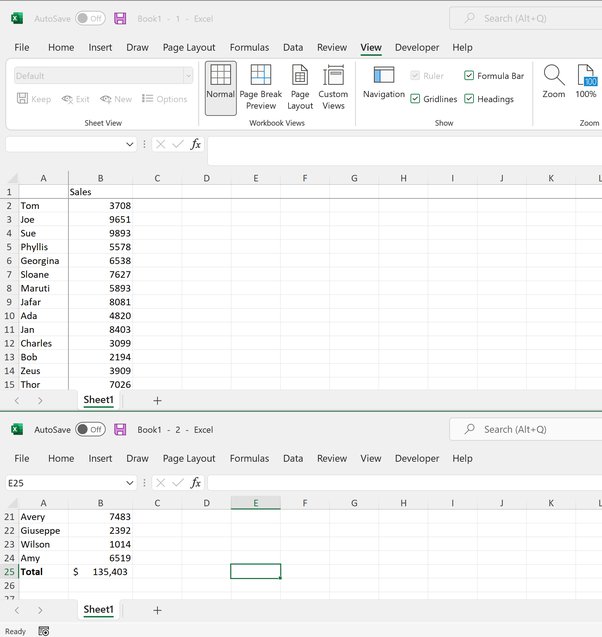Open Review tab in bottom window
Image resolution: width=602 pixels, height=637 pixels.
pos(332,458)
